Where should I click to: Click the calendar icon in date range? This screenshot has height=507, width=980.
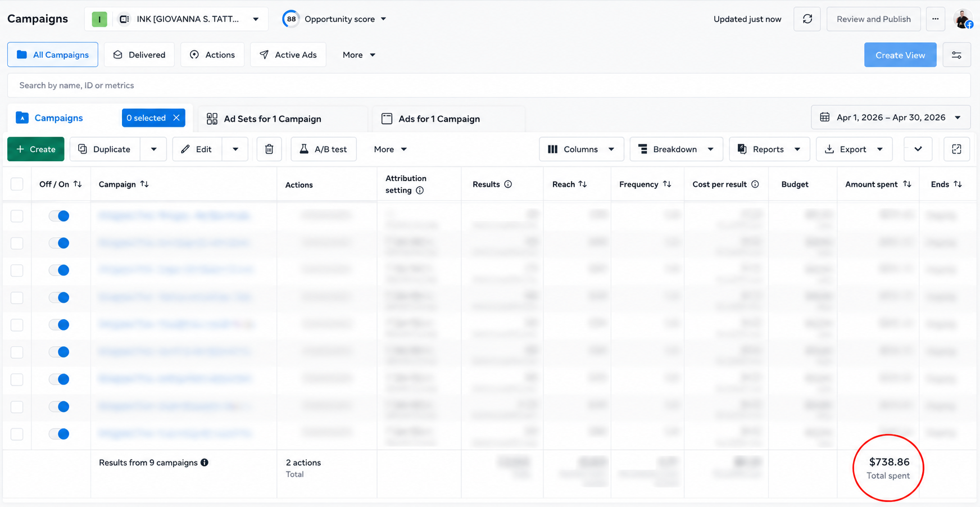tap(824, 117)
